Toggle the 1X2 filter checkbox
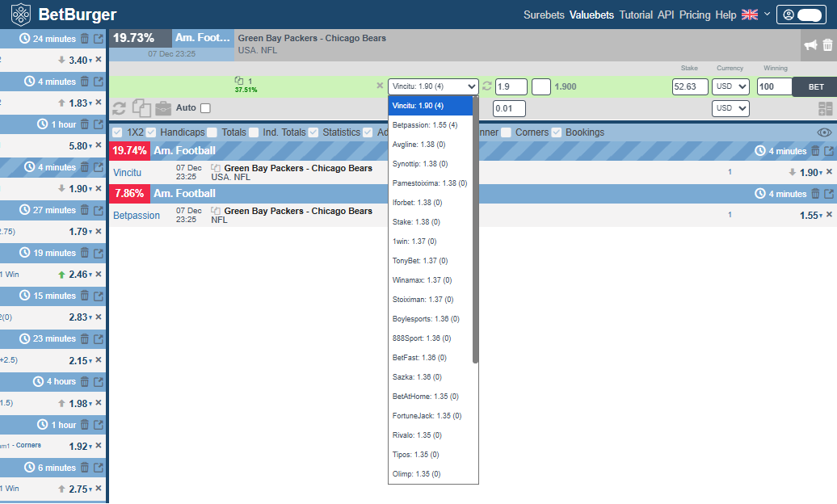Screen dimensions: 837x504 (x=117, y=132)
